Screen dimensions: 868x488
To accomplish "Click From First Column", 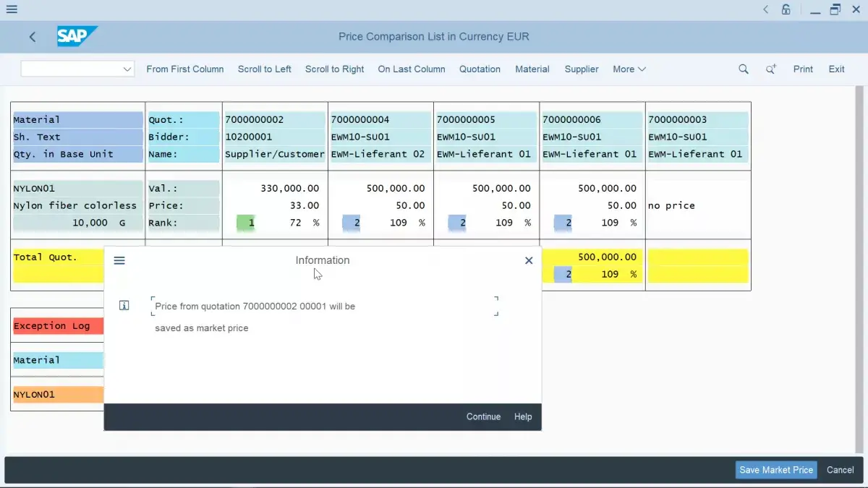I will click(185, 69).
